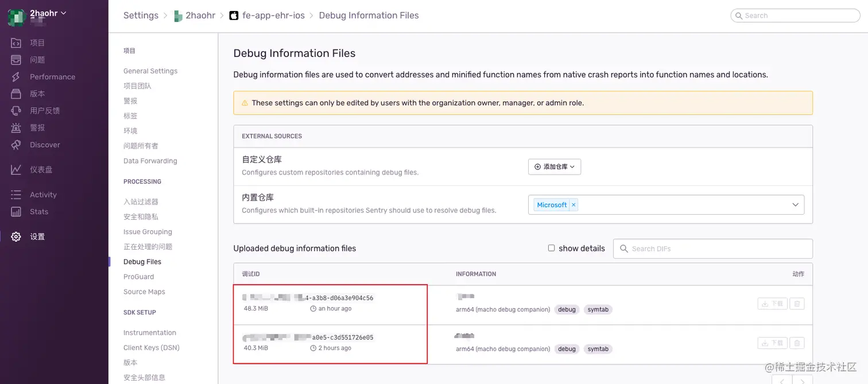Image resolution: width=868 pixels, height=384 pixels.
Task: Click the 问题 issues icon in sidebar
Action: [x=16, y=60]
